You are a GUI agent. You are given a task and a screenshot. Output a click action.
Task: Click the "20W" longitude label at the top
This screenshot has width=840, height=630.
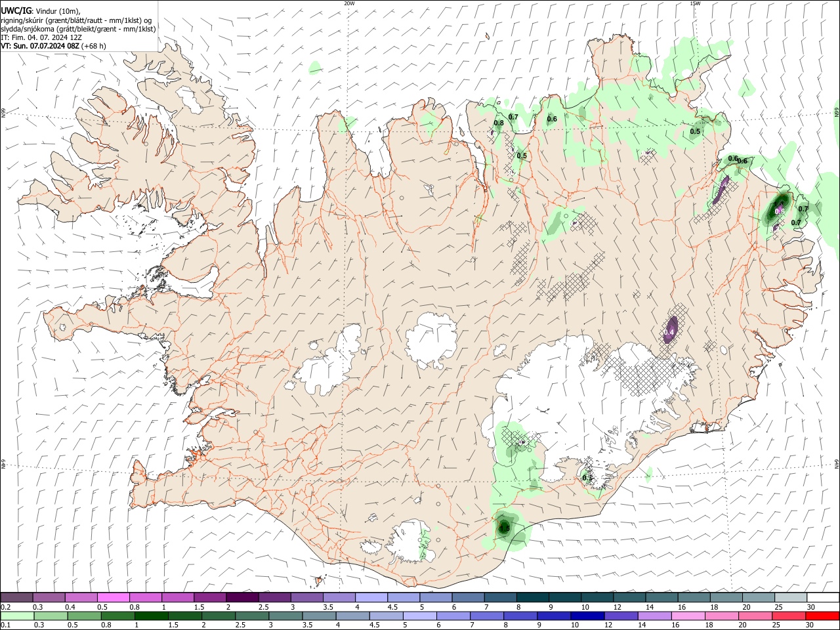pos(349,3)
